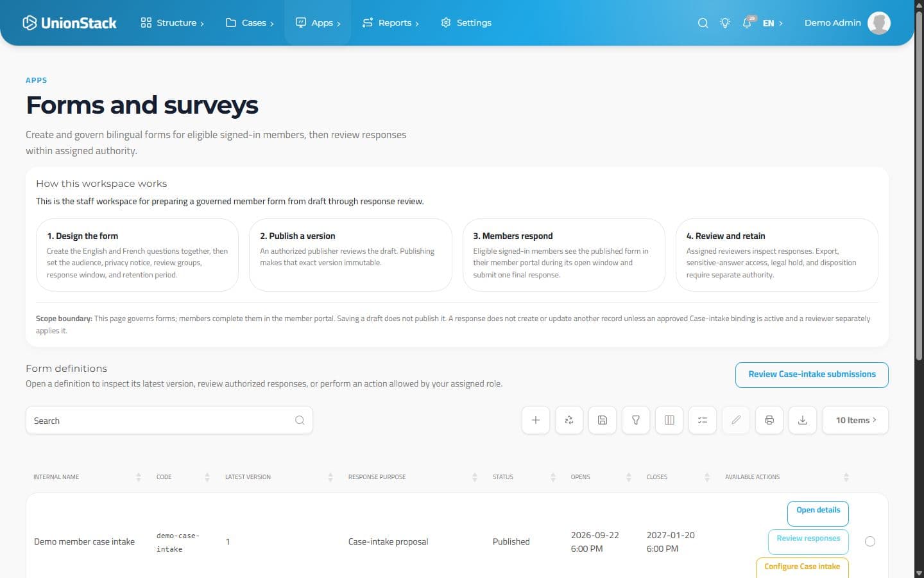Go to Settings in the top navigation
The image size is (924, 578).
[x=466, y=23]
